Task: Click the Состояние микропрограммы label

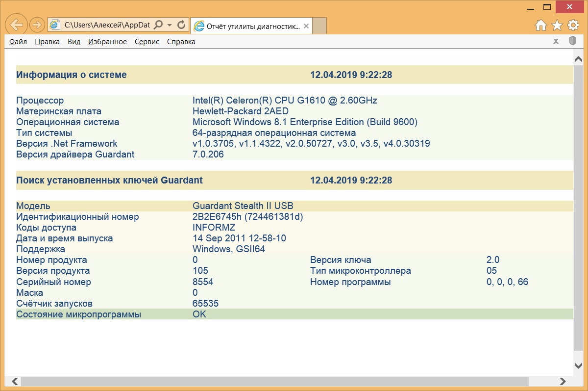Action: tap(78, 314)
